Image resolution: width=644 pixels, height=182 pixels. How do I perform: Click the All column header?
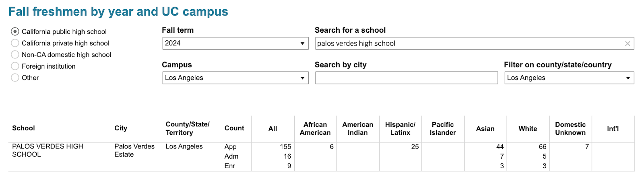[272, 129]
